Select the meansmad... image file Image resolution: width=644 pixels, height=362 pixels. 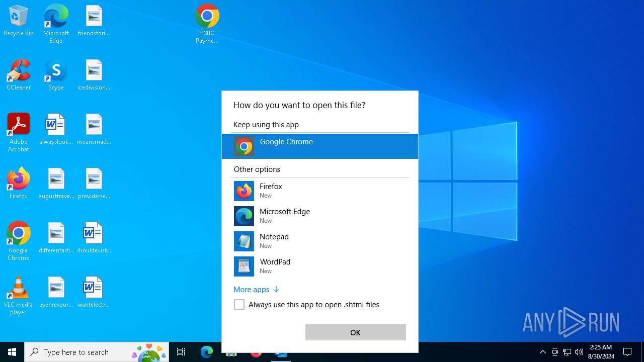(x=94, y=130)
